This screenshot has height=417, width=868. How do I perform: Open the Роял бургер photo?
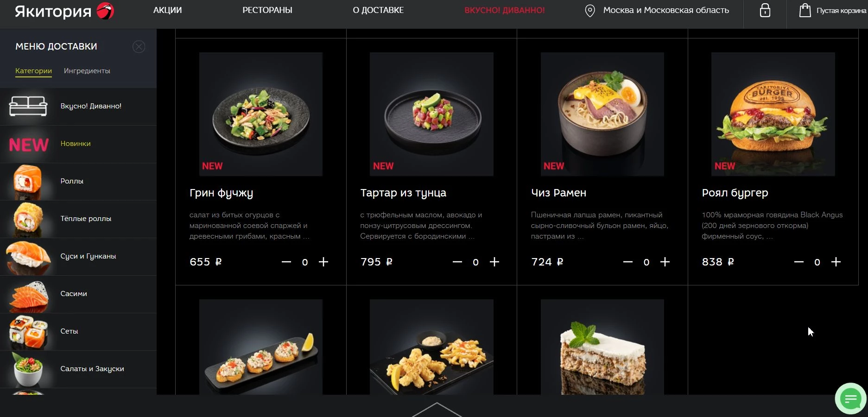pyautogui.click(x=773, y=114)
